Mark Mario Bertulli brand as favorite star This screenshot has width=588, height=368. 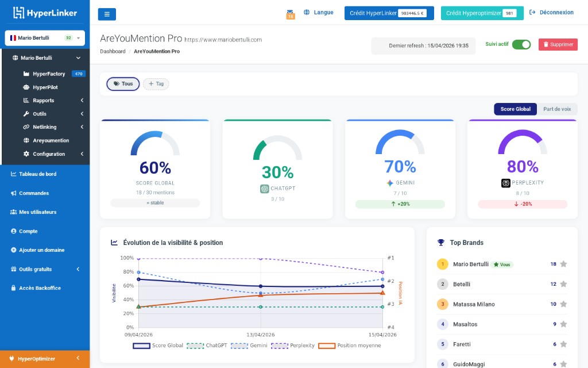tap(563, 264)
